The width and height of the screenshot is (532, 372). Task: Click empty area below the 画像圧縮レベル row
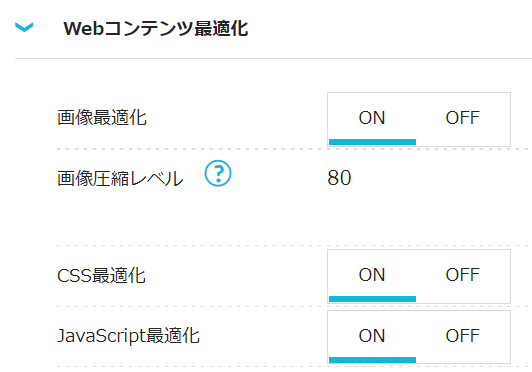(294, 219)
